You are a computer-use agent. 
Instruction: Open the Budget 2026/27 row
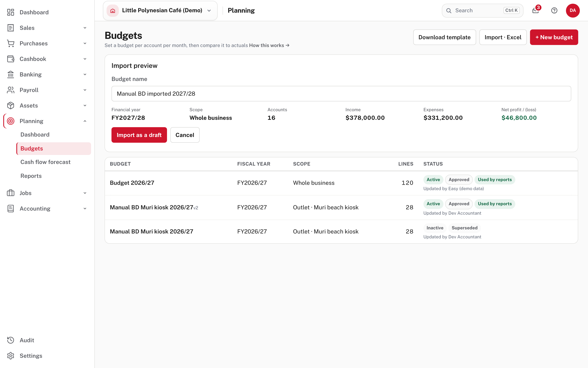[x=341, y=183]
